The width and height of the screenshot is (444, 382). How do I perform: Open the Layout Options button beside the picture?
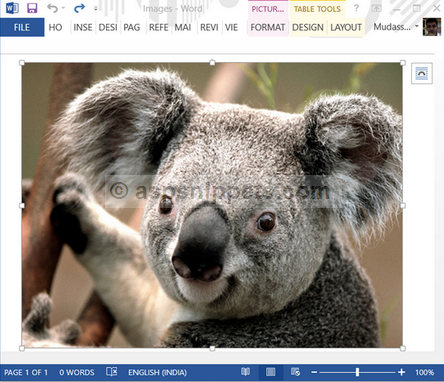[422, 73]
